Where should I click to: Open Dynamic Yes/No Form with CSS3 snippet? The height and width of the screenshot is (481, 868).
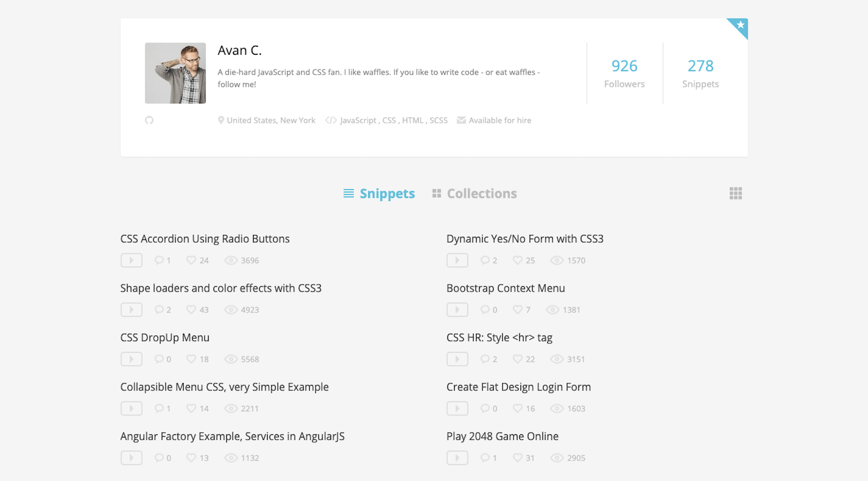[x=525, y=239]
